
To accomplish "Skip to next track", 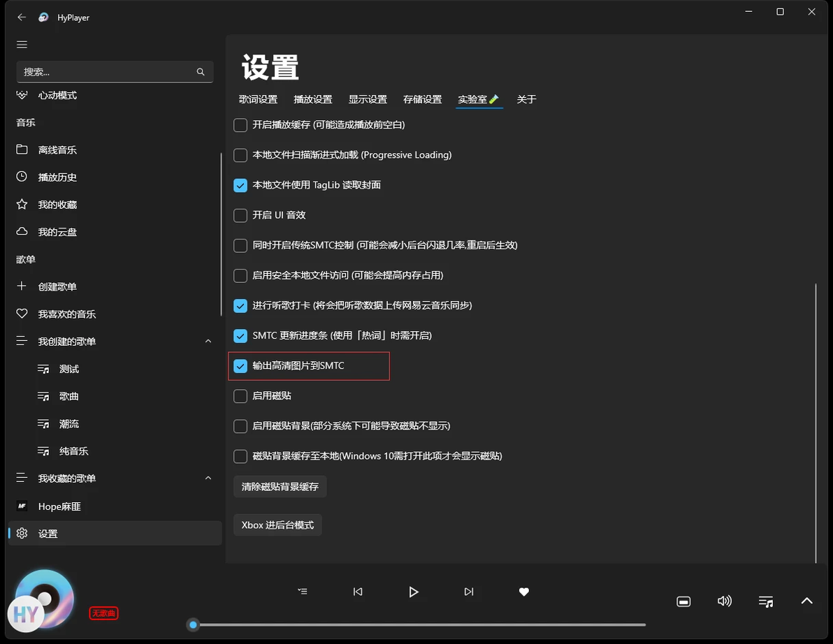I will [x=468, y=592].
